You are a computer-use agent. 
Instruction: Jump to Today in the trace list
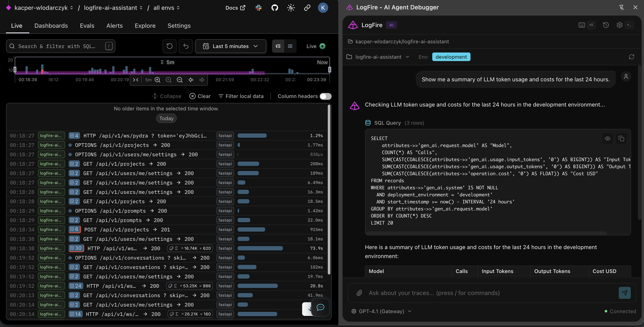coord(166,118)
